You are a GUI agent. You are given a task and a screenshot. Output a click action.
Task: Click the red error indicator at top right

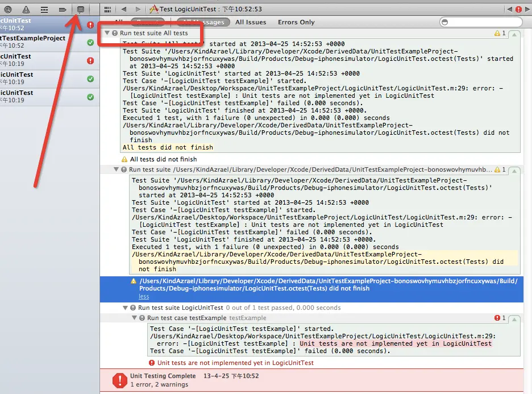coord(518,9)
